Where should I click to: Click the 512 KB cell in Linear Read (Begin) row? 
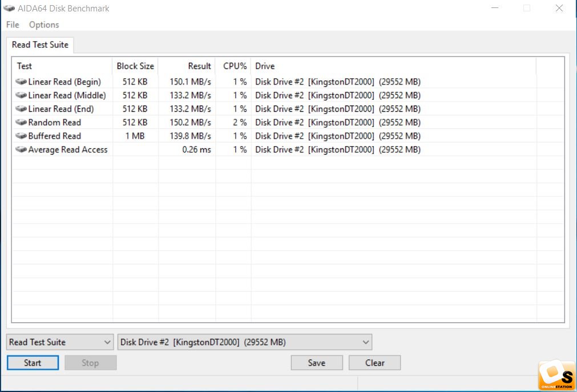tap(135, 82)
